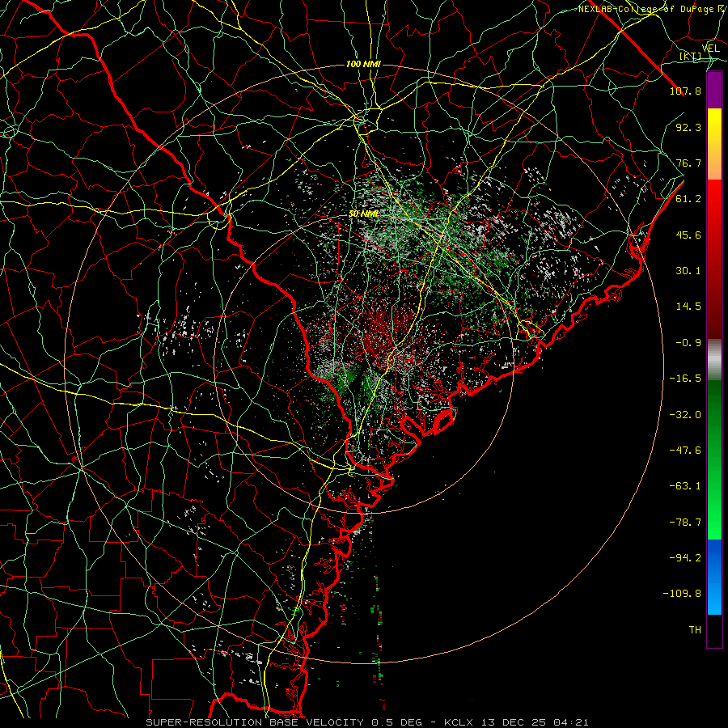Click the -63.1 scale value
Screen dimensions: 728x728
coord(685,486)
